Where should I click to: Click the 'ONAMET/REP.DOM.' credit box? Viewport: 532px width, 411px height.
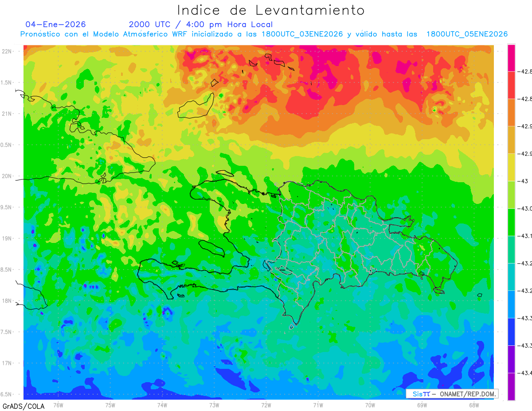click(452, 394)
